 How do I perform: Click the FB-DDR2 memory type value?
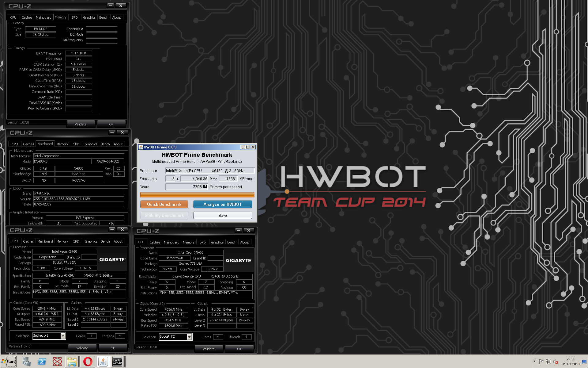tap(40, 29)
